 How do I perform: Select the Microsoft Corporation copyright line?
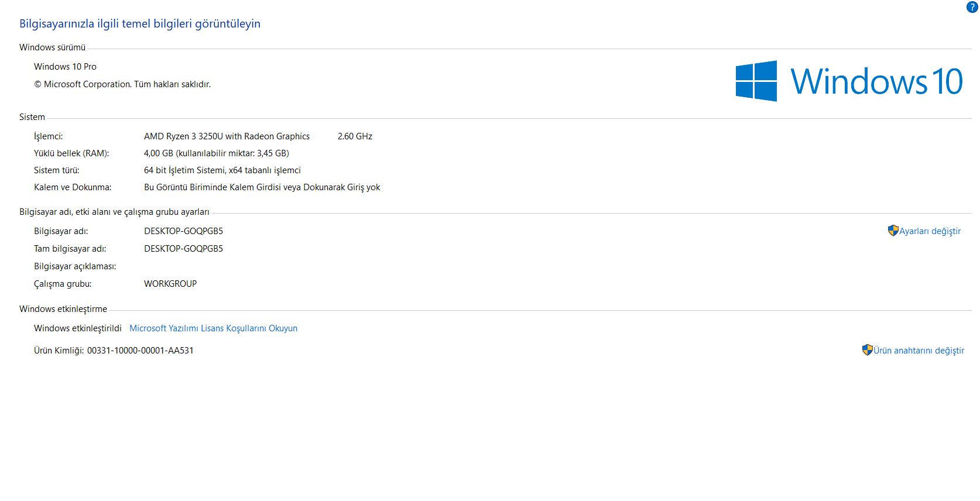[x=122, y=84]
